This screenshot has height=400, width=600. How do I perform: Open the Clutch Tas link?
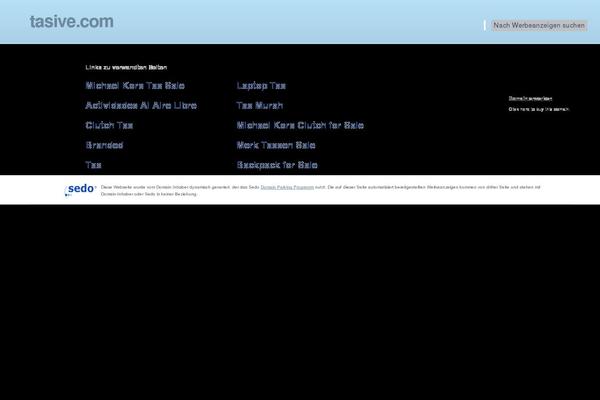(x=109, y=125)
